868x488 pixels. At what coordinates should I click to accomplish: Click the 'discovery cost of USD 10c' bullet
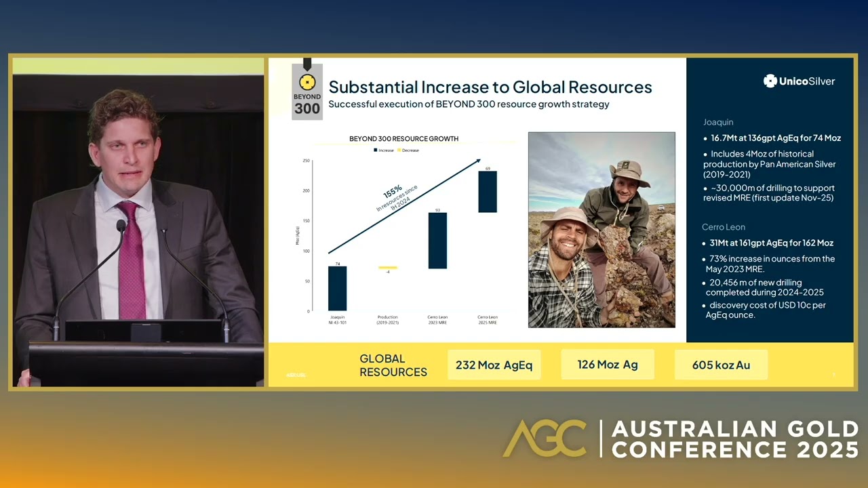764,310
